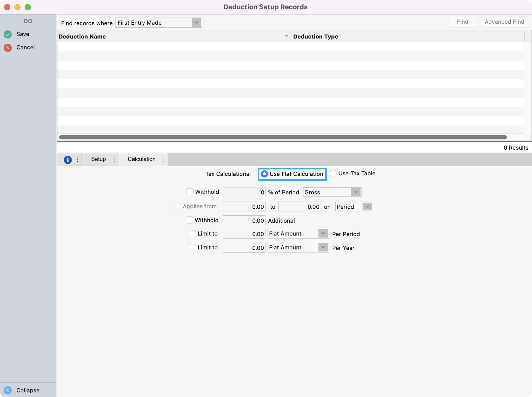Click the blue Collapse chevron icon

click(x=8, y=390)
